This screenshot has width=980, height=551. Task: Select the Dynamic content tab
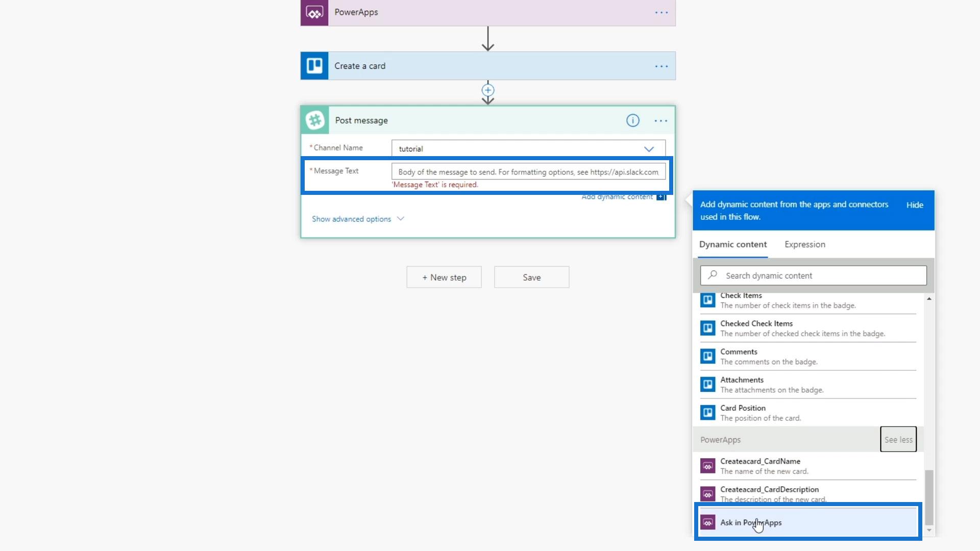pos(732,244)
